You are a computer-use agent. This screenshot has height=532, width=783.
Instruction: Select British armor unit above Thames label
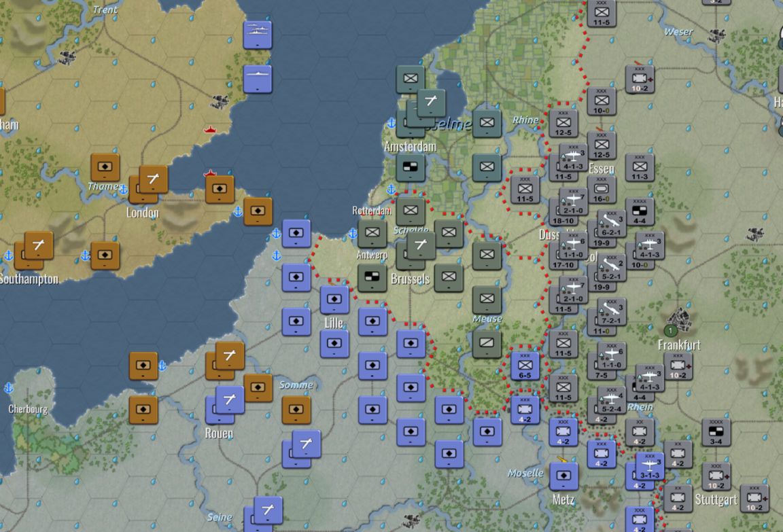coord(105,168)
